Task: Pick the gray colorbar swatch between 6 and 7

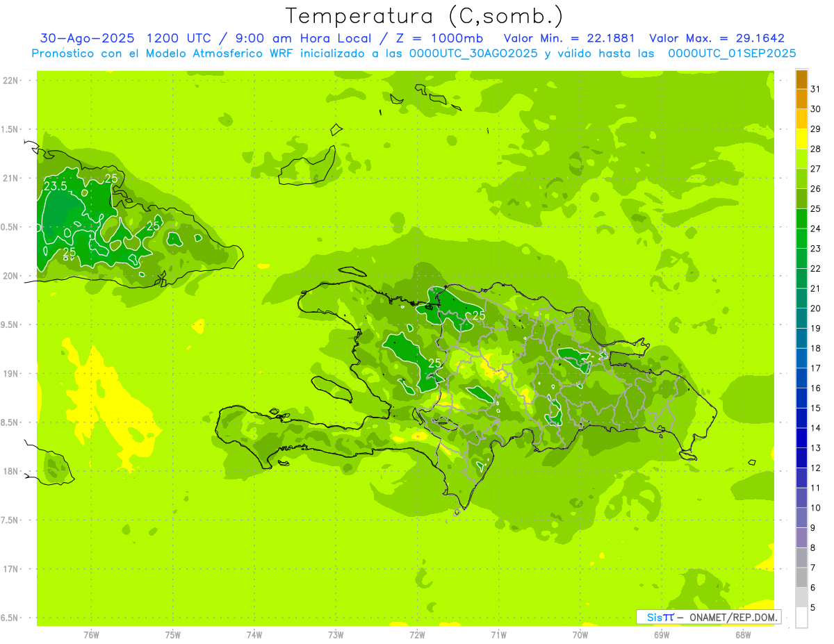Action: [801, 578]
